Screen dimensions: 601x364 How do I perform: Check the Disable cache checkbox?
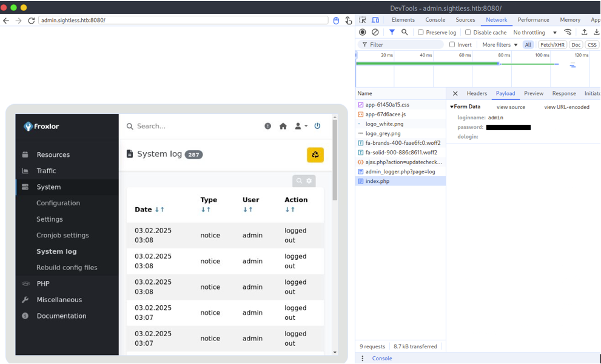click(468, 33)
